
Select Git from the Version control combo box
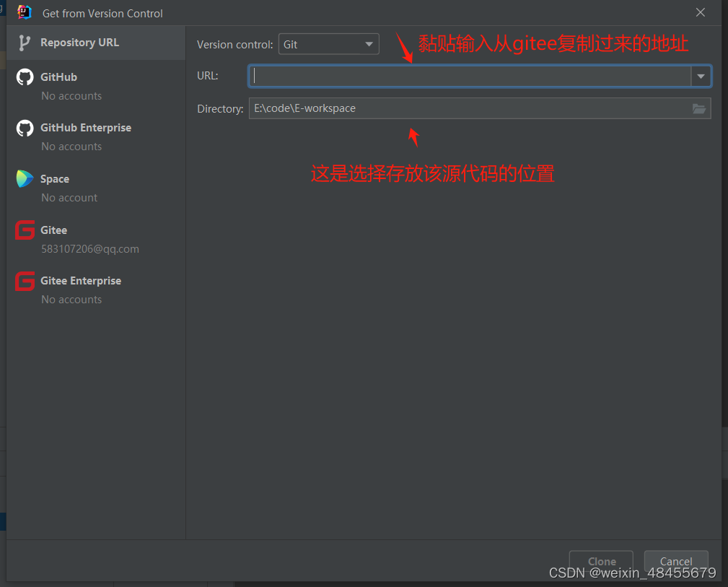click(x=328, y=44)
